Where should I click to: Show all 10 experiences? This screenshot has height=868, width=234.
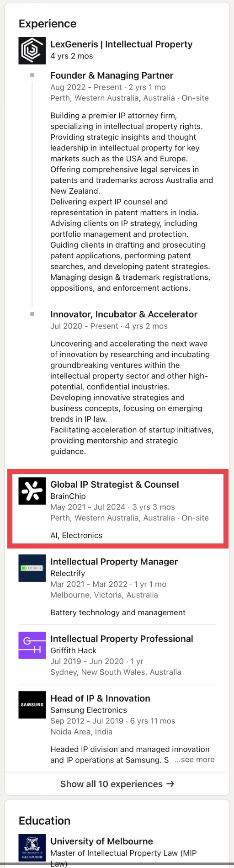[117, 784]
